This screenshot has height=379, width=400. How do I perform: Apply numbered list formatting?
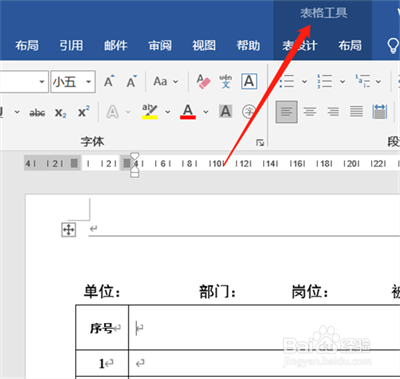point(325,81)
